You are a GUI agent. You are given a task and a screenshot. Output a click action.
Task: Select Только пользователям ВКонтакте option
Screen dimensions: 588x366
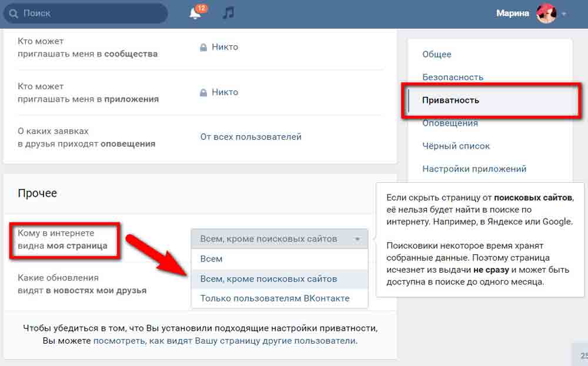click(x=275, y=298)
